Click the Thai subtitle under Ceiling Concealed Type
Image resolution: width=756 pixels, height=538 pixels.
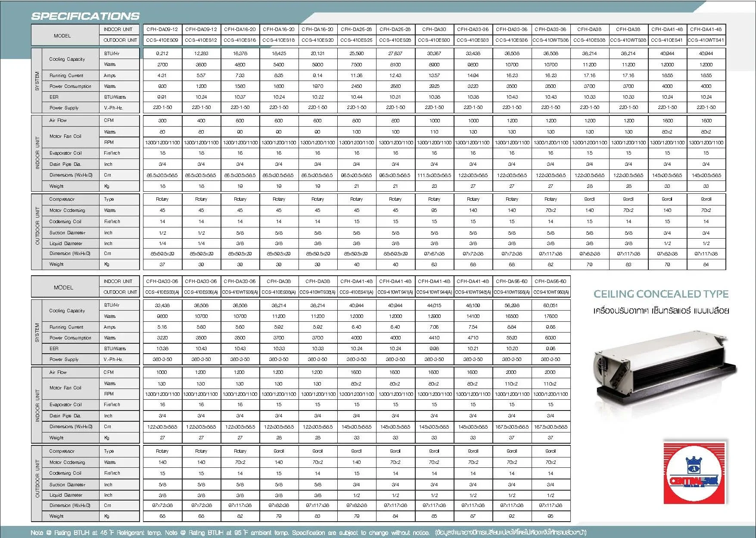tap(661, 311)
